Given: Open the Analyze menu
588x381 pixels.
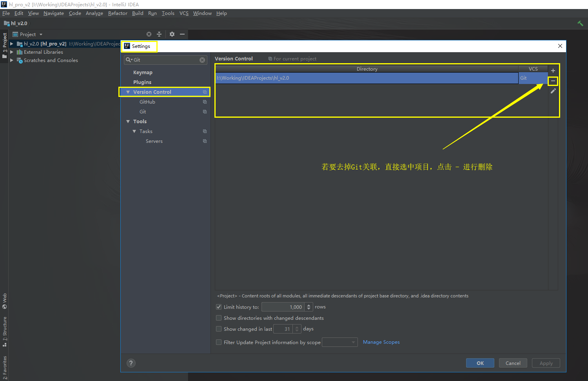Looking at the screenshot, I should [x=94, y=13].
